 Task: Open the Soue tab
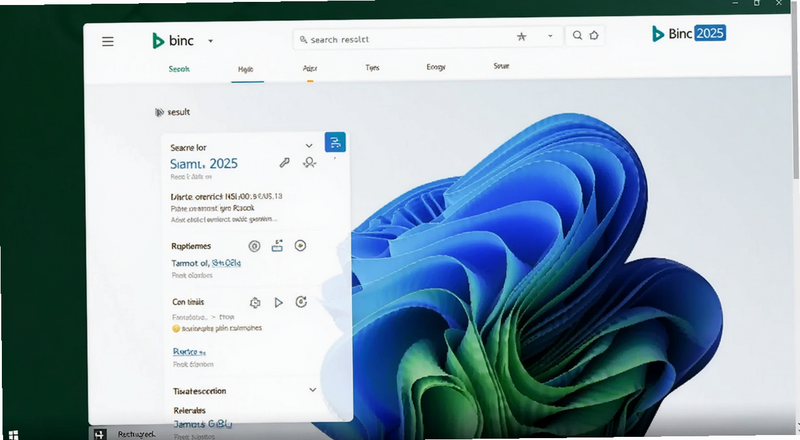pyautogui.click(x=501, y=66)
